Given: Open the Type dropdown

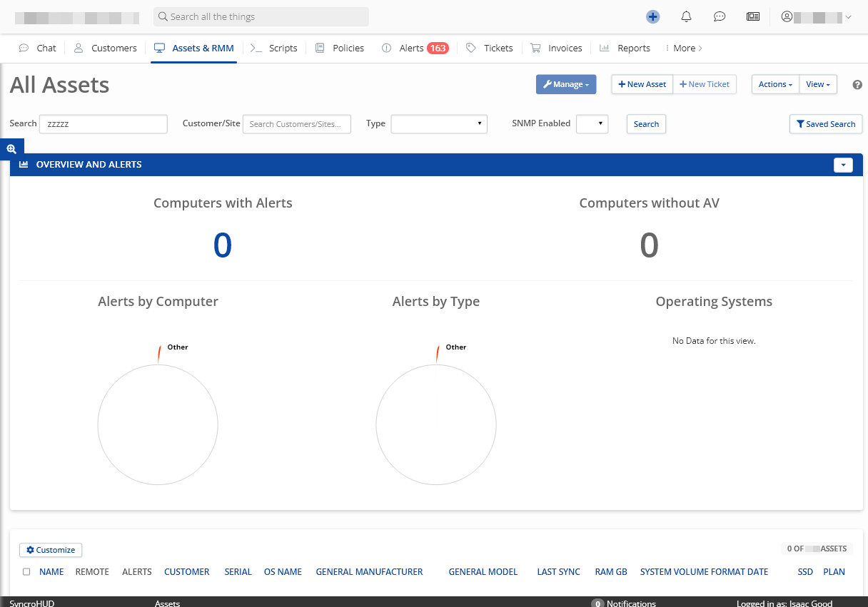Looking at the screenshot, I should point(439,123).
